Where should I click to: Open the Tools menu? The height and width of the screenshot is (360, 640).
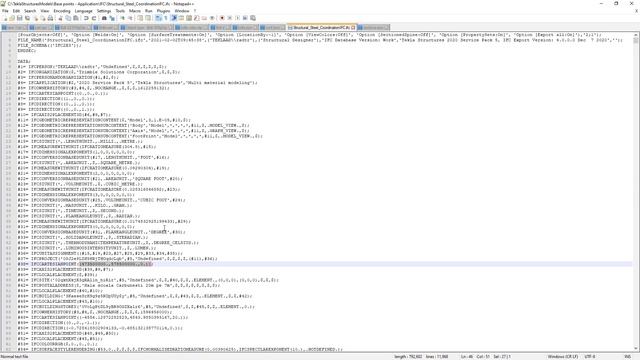pyautogui.click(x=120, y=11)
